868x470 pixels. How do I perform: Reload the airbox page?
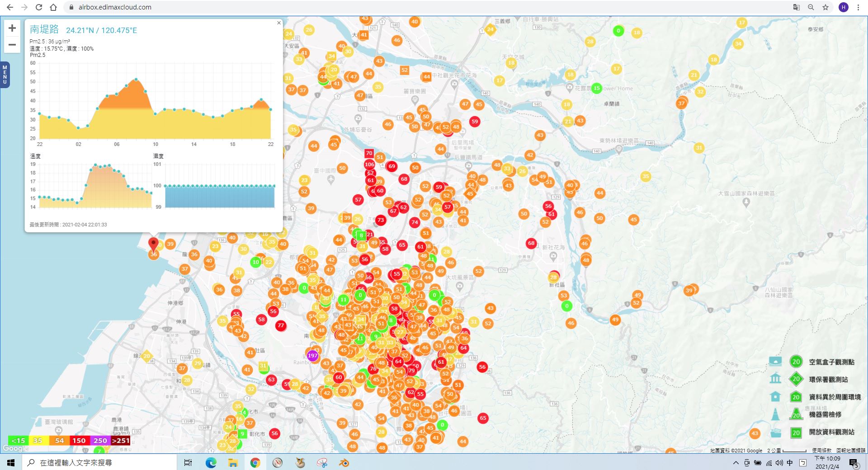pyautogui.click(x=39, y=7)
